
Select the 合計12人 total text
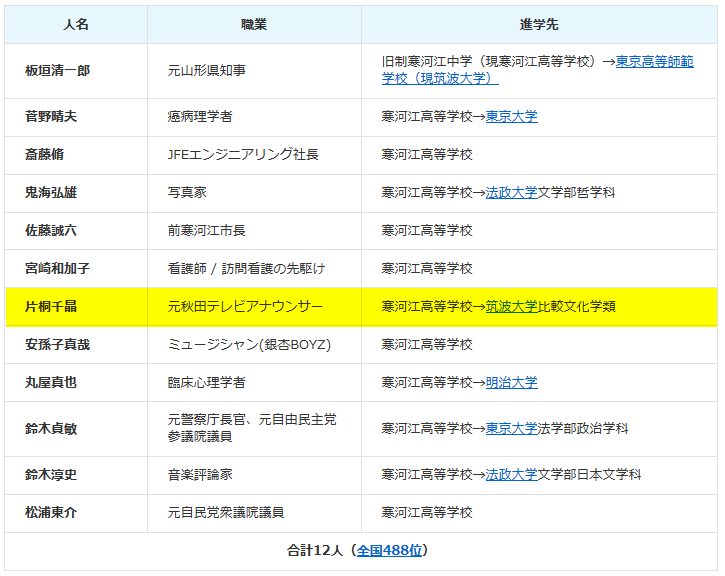click(x=315, y=551)
